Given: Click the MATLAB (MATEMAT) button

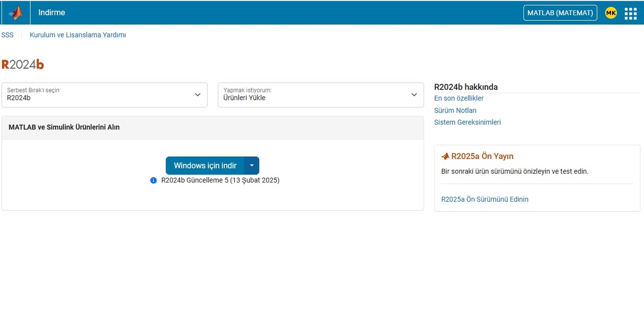Looking at the screenshot, I should pyautogui.click(x=560, y=13).
